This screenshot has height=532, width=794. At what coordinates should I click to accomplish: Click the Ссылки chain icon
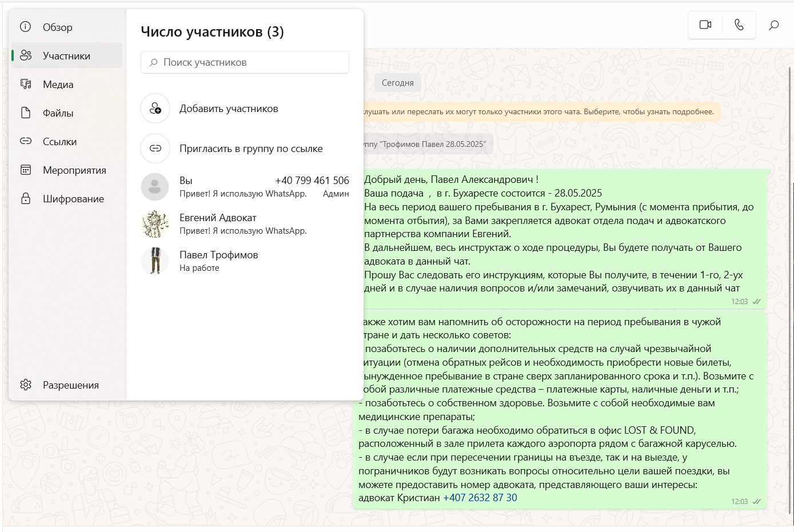pyautogui.click(x=26, y=141)
